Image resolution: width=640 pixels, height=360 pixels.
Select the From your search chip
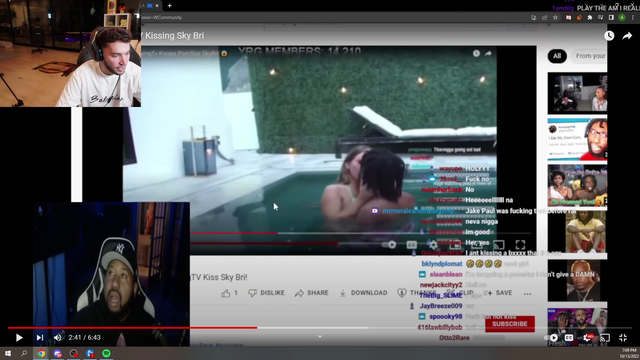coord(589,56)
